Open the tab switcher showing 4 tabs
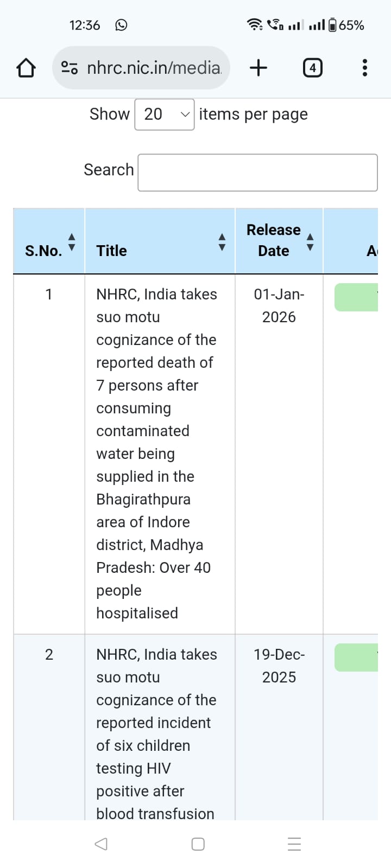 click(x=312, y=68)
